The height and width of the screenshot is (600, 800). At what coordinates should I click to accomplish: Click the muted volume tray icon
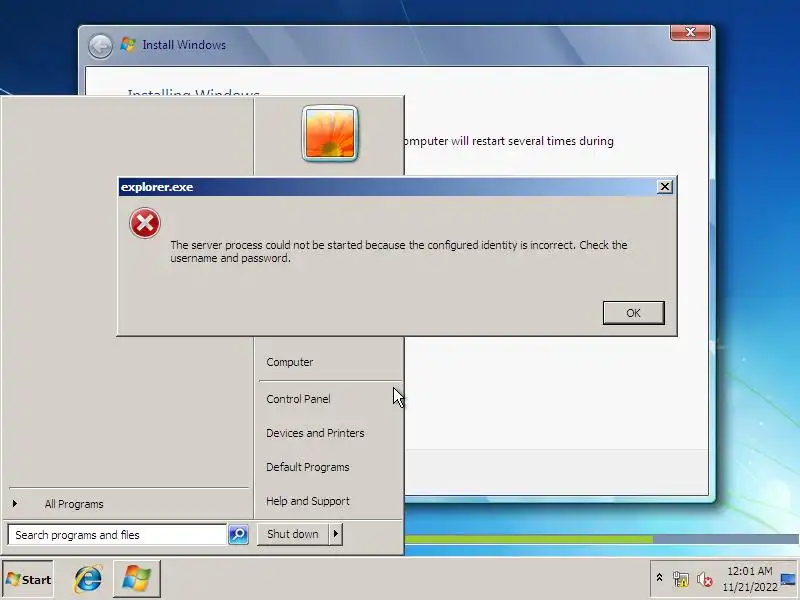[x=705, y=579]
